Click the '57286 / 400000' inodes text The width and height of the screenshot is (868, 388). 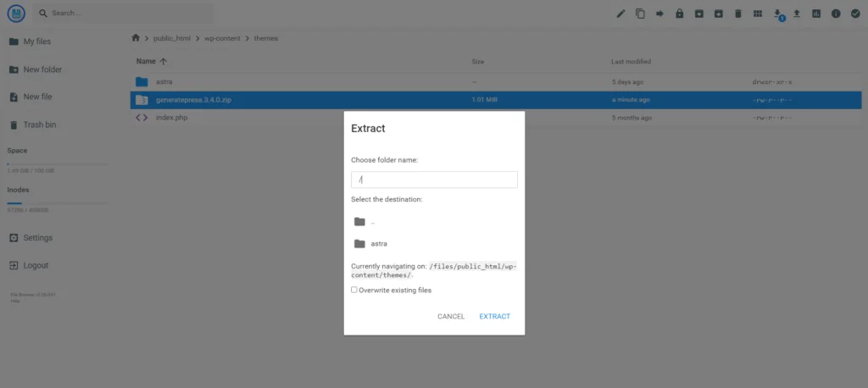[x=28, y=210]
